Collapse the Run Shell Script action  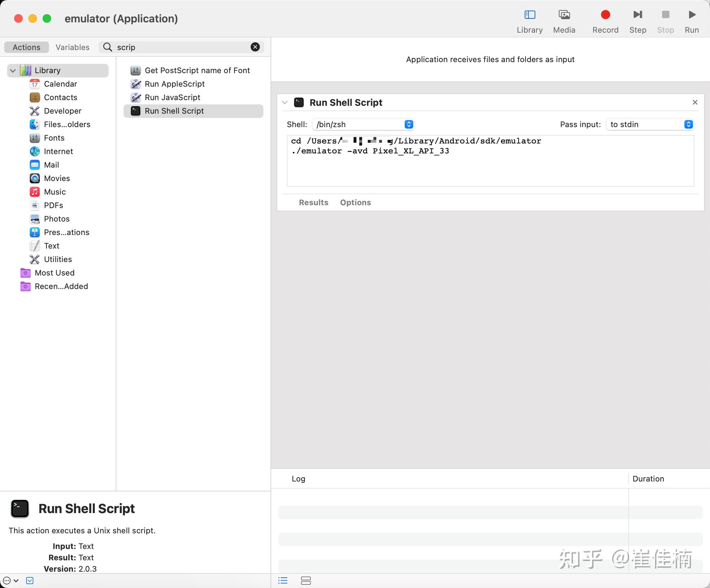(285, 103)
